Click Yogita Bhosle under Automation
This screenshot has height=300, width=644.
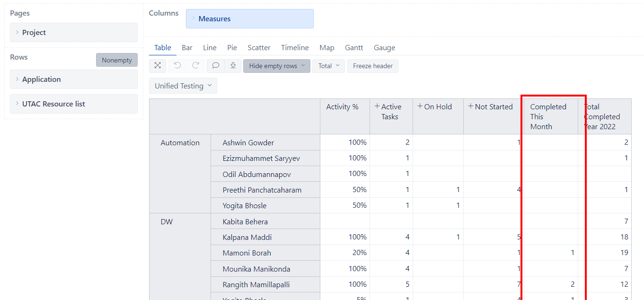click(x=265, y=205)
